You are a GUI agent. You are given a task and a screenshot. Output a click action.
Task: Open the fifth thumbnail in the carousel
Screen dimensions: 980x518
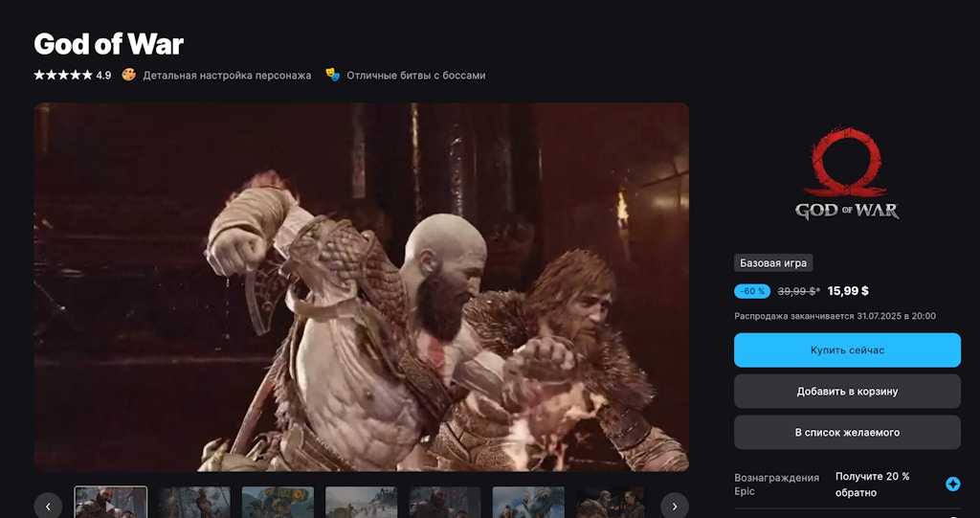pyautogui.click(x=445, y=503)
